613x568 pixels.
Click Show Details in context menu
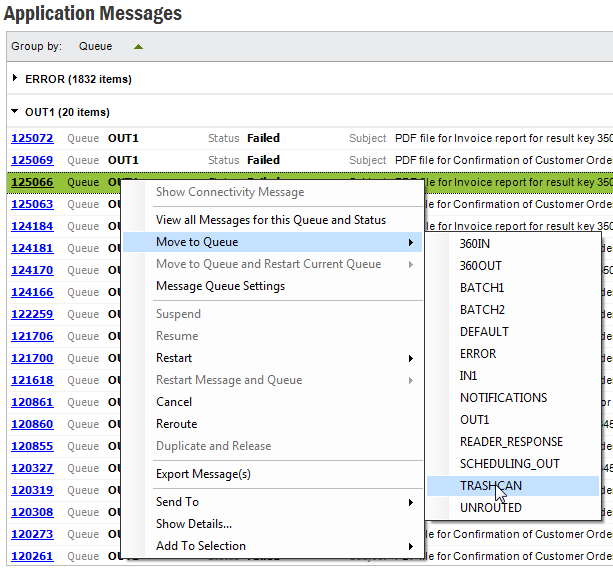(x=194, y=524)
